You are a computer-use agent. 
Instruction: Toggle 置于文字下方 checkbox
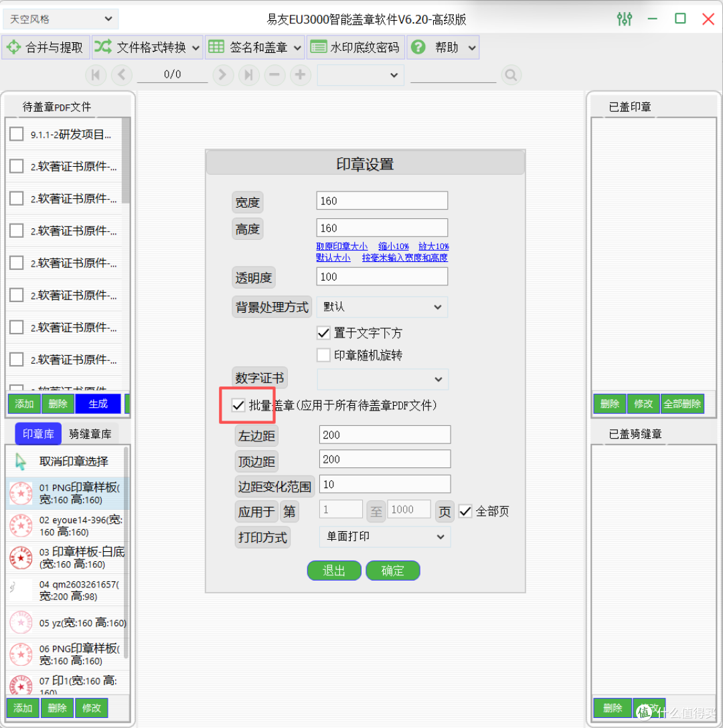coord(323,332)
